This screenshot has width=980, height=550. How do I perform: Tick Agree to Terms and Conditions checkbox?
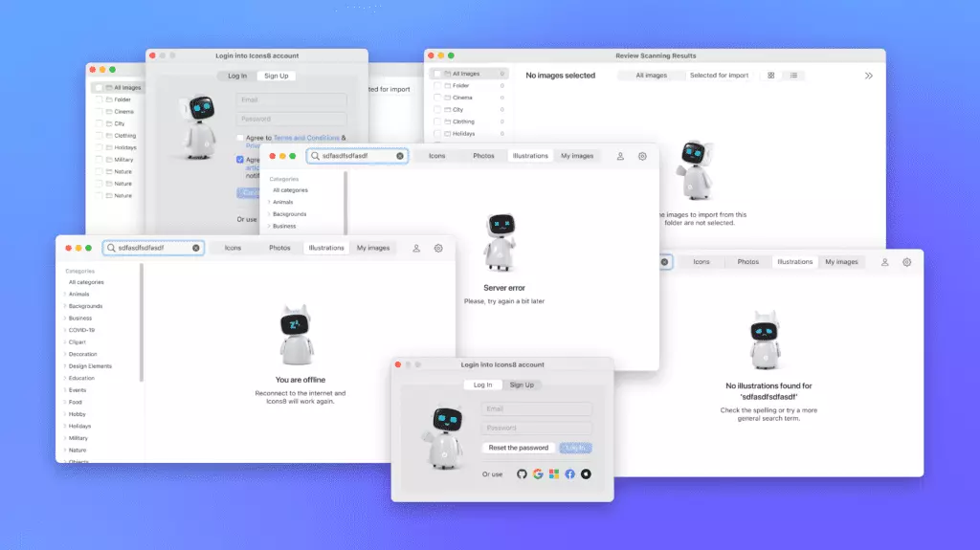[x=240, y=138]
